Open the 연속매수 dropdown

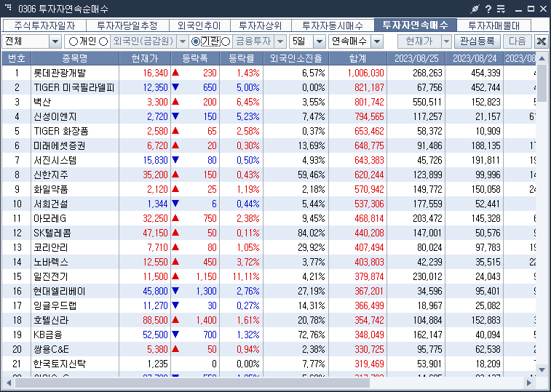tap(377, 41)
